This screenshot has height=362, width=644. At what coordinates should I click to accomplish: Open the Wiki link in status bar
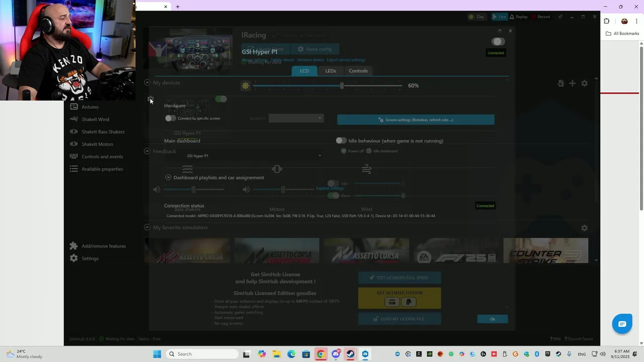click(x=555, y=339)
